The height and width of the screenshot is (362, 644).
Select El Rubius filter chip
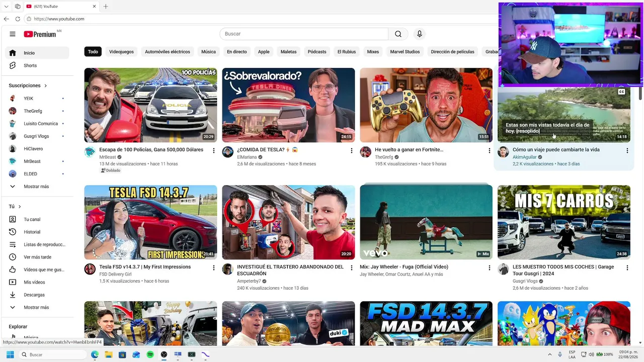pyautogui.click(x=347, y=52)
